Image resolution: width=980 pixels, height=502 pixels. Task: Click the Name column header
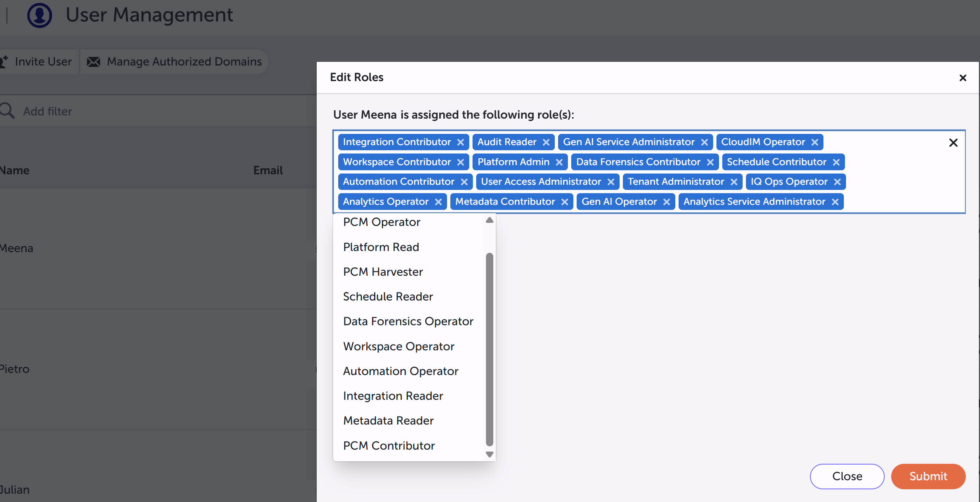15,170
